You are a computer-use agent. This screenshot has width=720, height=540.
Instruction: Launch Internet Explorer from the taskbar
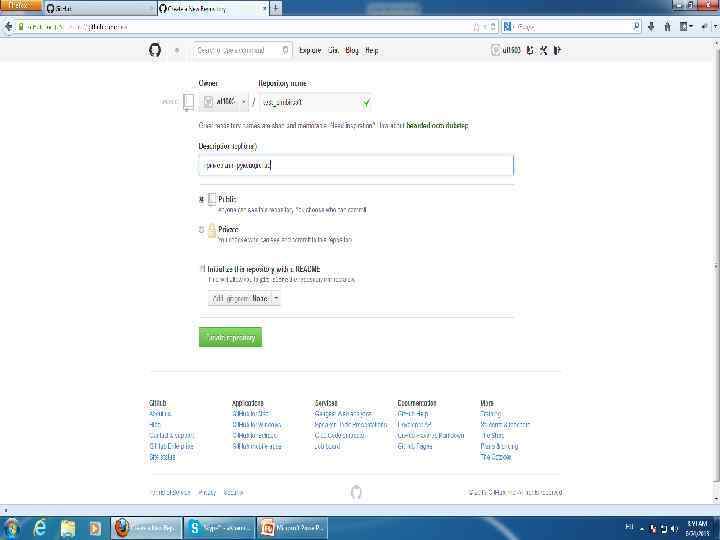tap(40, 529)
